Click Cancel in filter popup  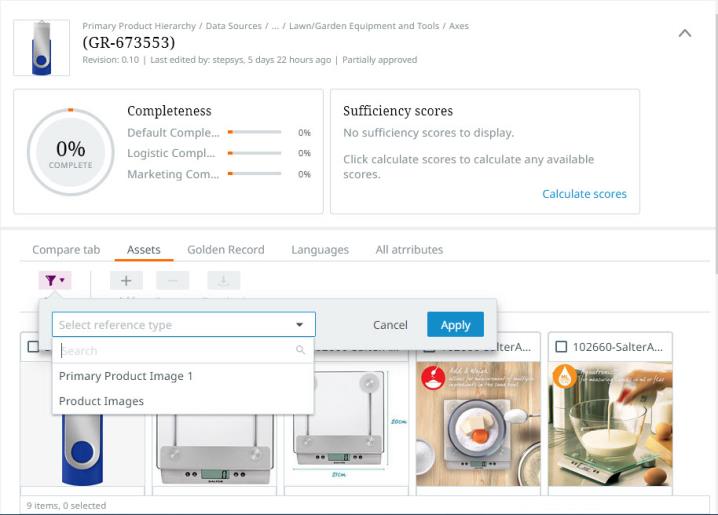coord(390,325)
